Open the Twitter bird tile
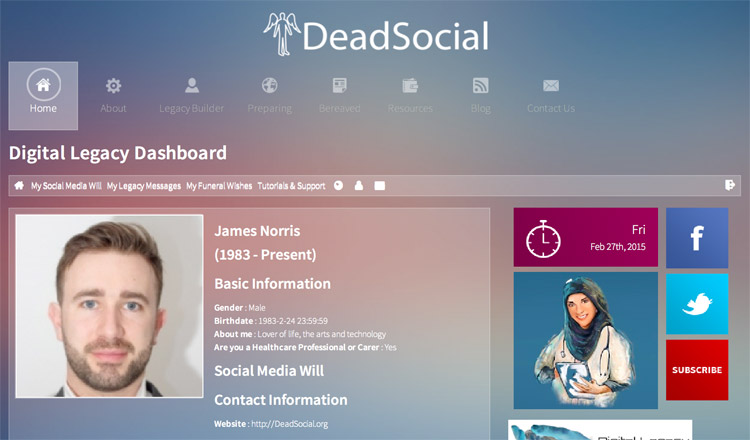The height and width of the screenshot is (440, 750). [x=697, y=304]
